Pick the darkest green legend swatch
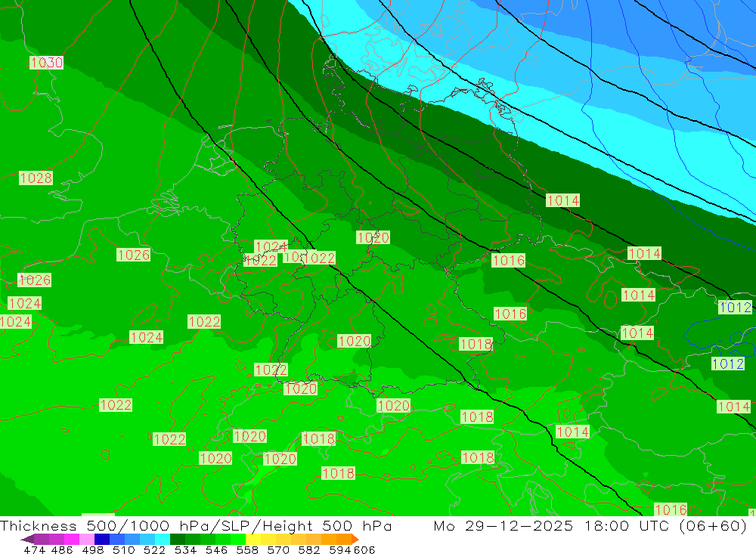 click(178, 539)
